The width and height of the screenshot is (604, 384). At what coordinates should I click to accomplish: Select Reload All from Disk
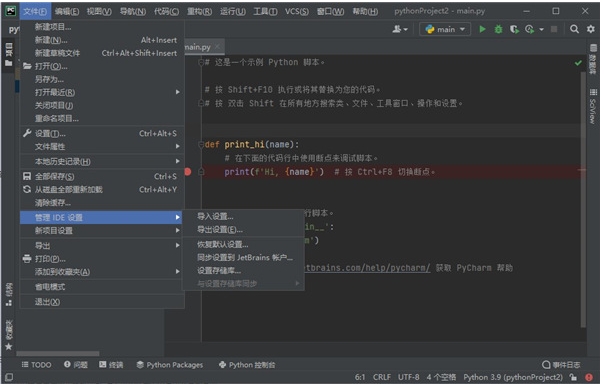point(102,189)
